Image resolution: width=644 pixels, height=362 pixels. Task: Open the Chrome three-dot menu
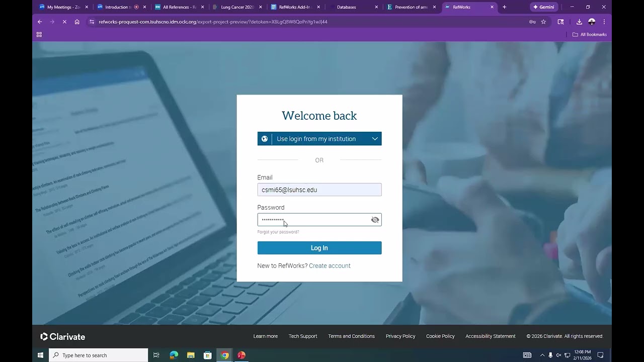click(604, 22)
